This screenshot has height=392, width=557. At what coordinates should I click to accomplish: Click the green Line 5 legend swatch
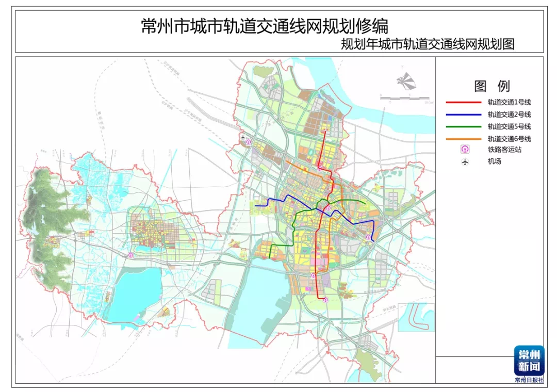(x=464, y=126)
